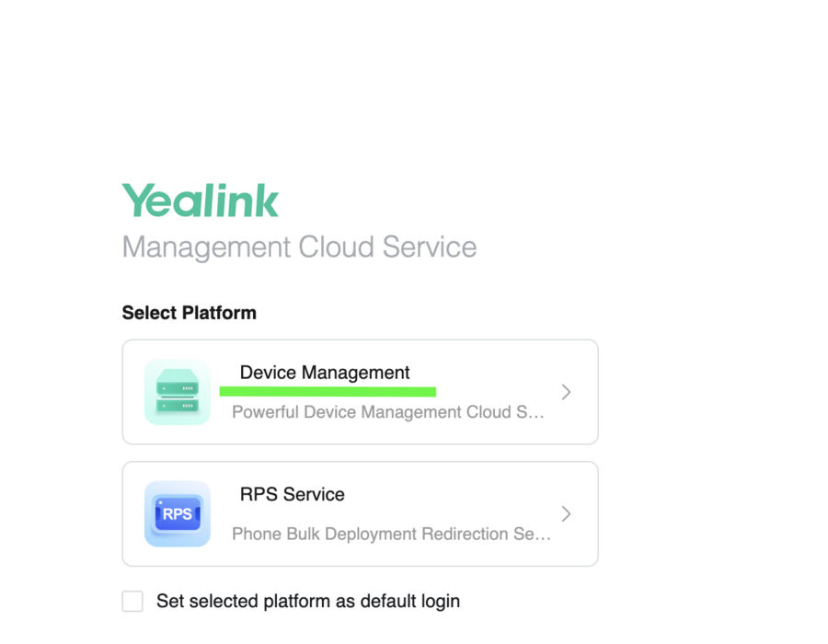This screenshot has height=644, width=828.
Task: Click the word "Platform" in the section heading
Action: click(219, 313)
